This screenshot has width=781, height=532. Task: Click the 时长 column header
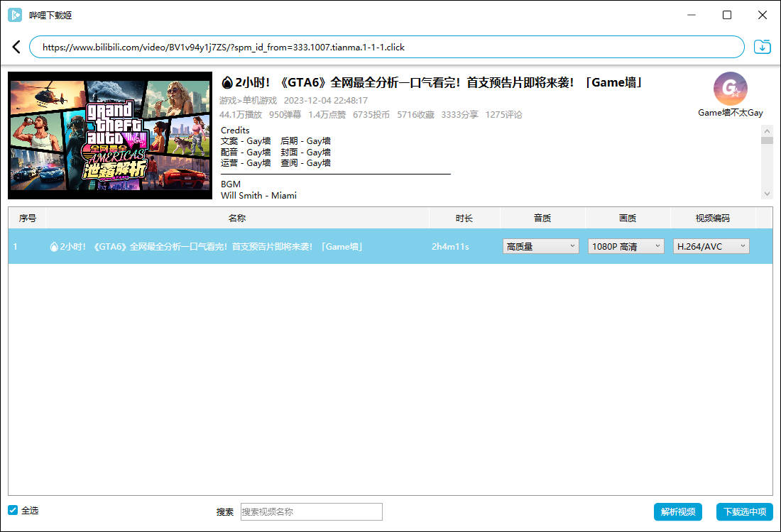tap(464, 218)
